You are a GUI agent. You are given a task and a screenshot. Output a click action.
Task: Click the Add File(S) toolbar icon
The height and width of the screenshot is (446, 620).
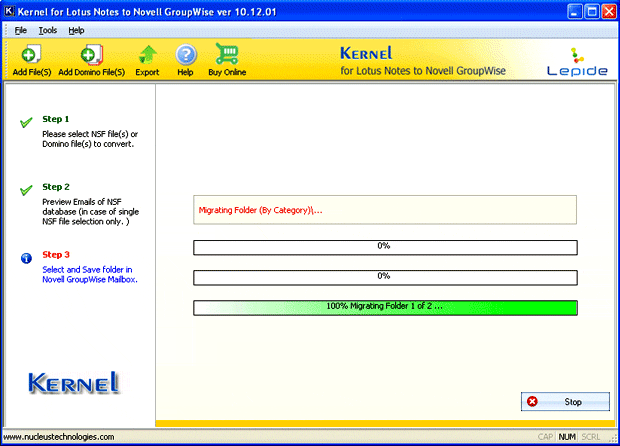pyautogui.click(x=31, y=54)
